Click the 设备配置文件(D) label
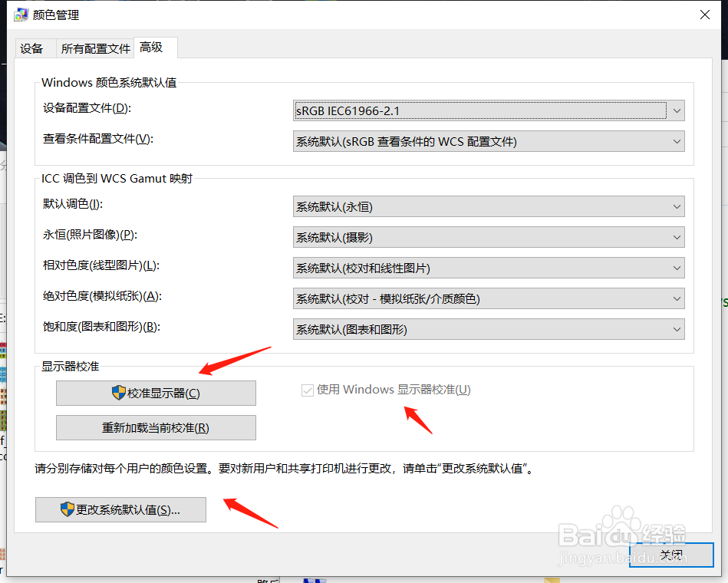The width and height of the screenshot is (728, 583). pyautogui.click(x=87, y=108)
